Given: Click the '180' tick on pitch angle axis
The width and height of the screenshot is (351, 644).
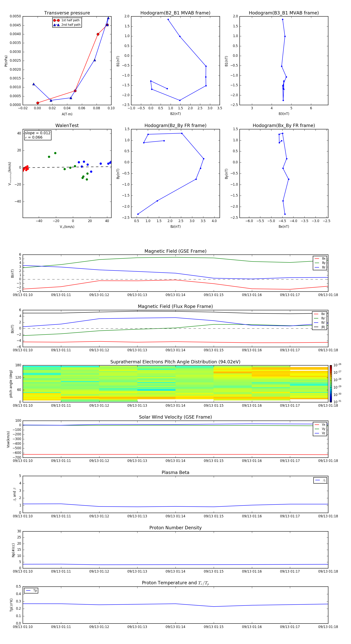Looking at the screenshot, I should point(18,365).
